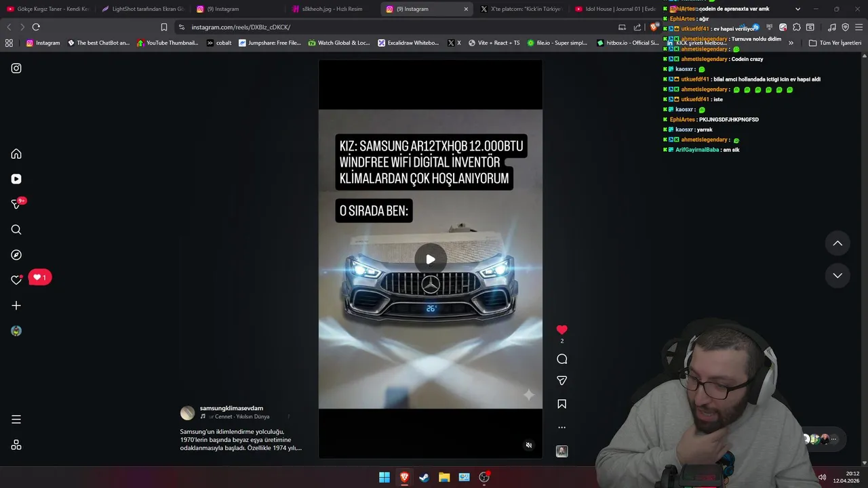Open 'Jumpshare: Free File...' bookmark
Screen dimensions: 868x488
[x=269, y=43]
